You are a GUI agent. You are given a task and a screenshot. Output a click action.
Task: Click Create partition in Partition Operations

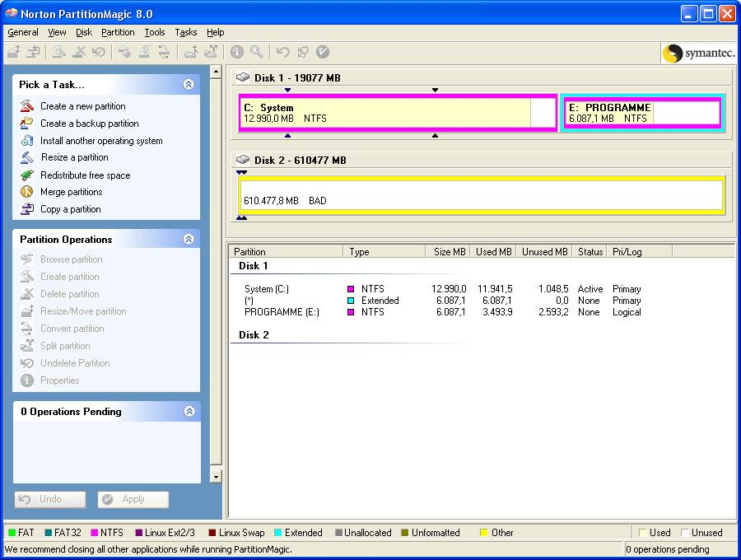click(x=60, y=277)
